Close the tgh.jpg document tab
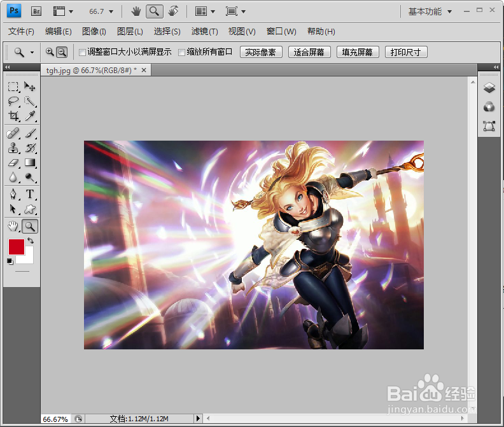Screen dimensions: 504x427 144,70
